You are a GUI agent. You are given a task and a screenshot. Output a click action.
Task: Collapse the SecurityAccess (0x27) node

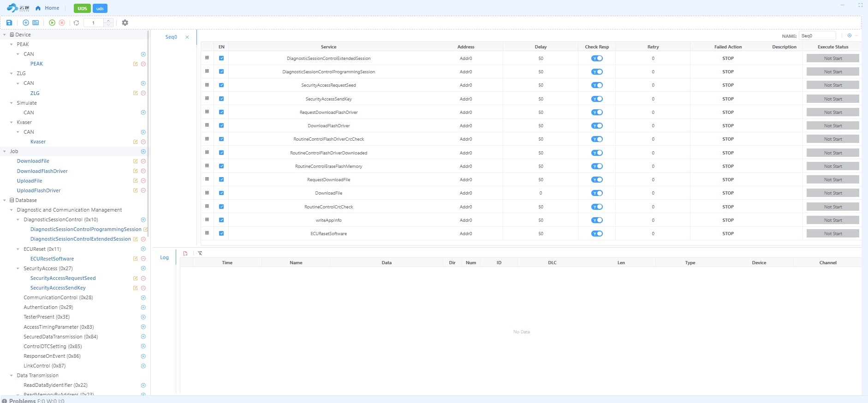pos(18,268)
